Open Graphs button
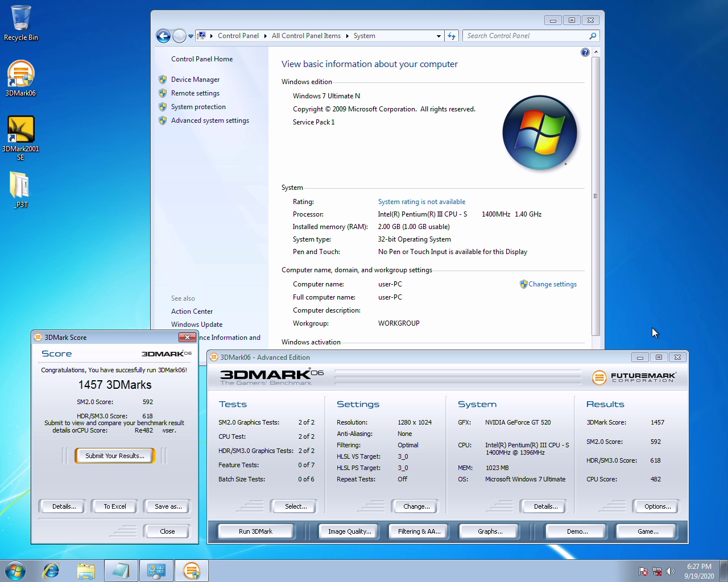The width and height of the screenshot is (728, 582). [x=490, y=531]
